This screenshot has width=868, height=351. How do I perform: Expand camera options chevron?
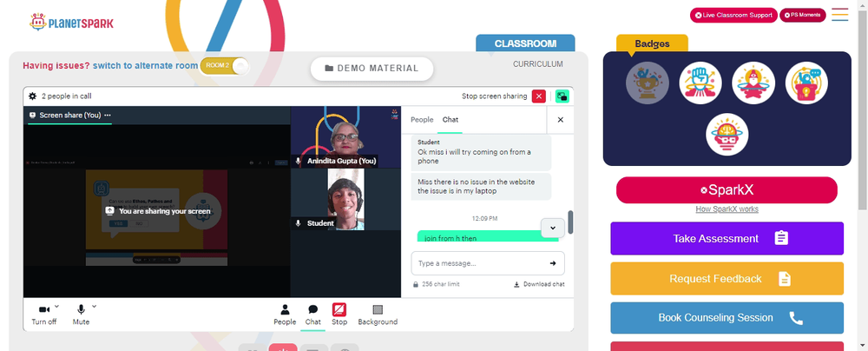[x=56, y=306]
